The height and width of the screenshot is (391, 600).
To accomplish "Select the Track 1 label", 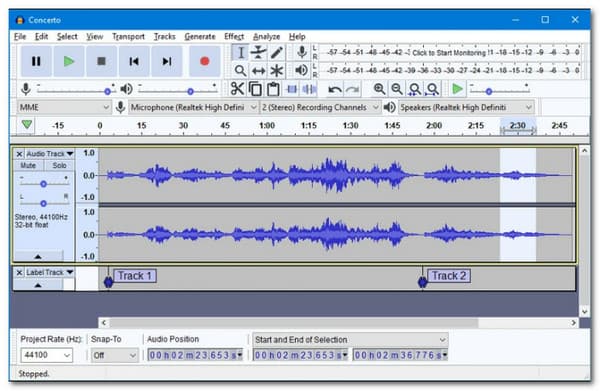I will (x=135, y=276).
